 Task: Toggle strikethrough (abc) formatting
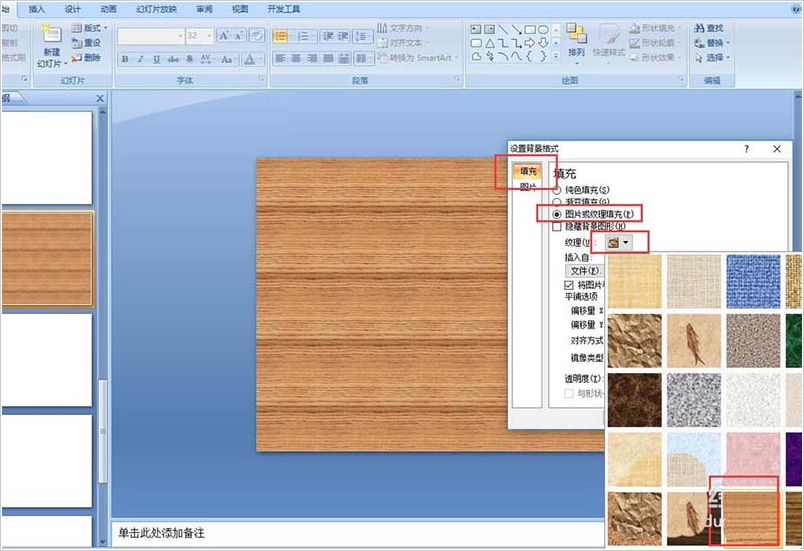[x=173, y=59]
